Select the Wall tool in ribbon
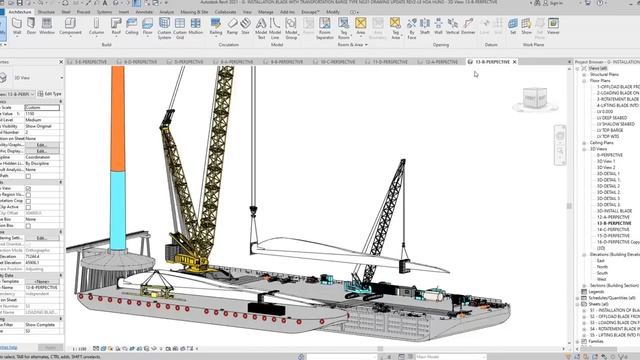640x360 pixels. click(x=17, y=27)
